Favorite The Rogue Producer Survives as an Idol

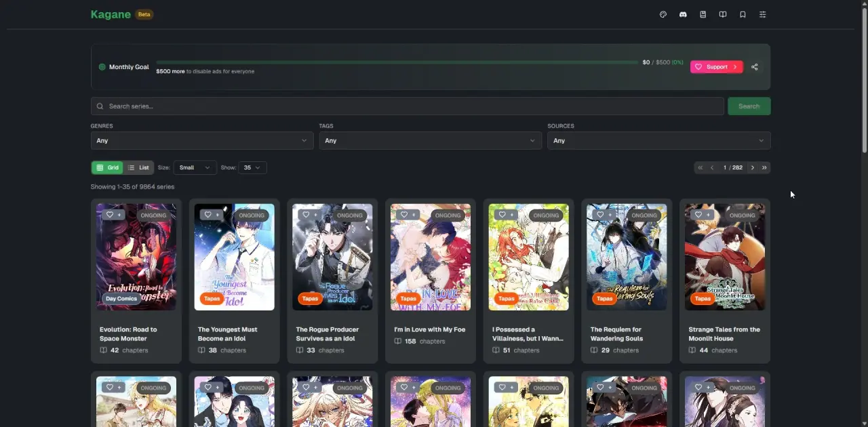tap(306, 215)
